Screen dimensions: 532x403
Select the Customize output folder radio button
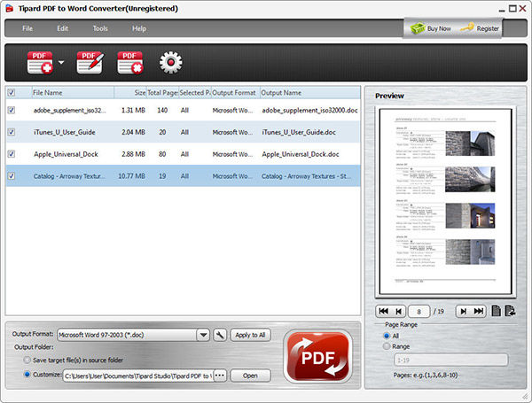pyautogui.click(x=27, y=375)
